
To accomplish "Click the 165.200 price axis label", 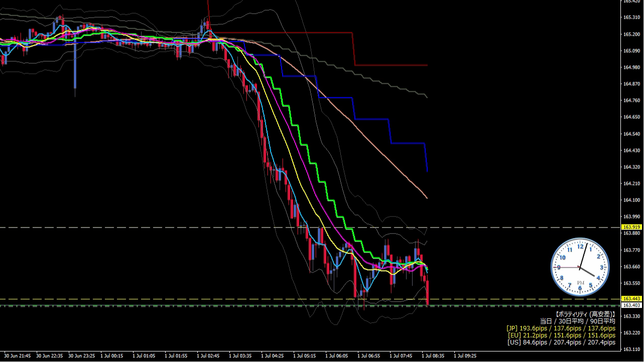I will [x=631, y=34].
